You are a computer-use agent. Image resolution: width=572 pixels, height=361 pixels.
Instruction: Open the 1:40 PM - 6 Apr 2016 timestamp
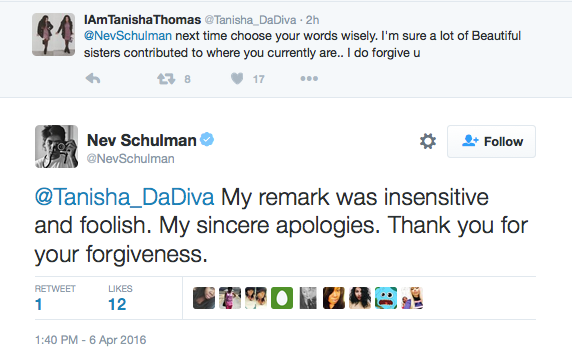point(90,340)
